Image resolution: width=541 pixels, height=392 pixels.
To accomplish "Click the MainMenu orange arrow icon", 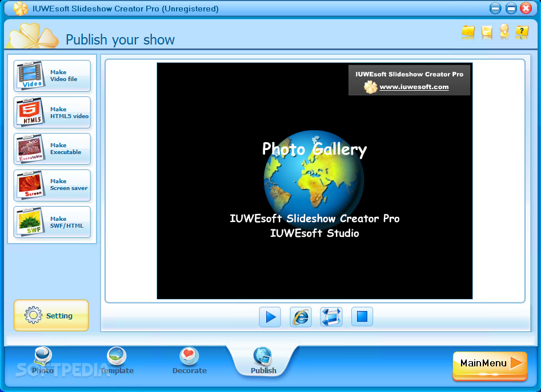I will coord(516,363).
